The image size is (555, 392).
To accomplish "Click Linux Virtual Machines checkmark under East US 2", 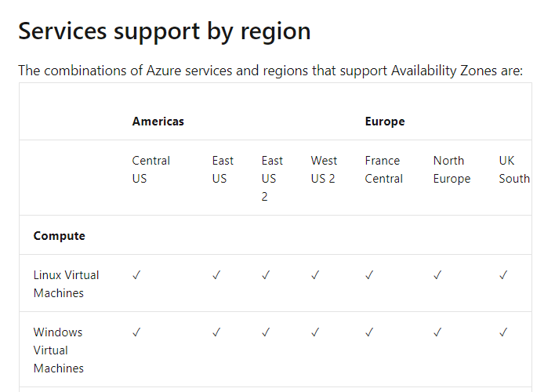I will tap(266, 275).
